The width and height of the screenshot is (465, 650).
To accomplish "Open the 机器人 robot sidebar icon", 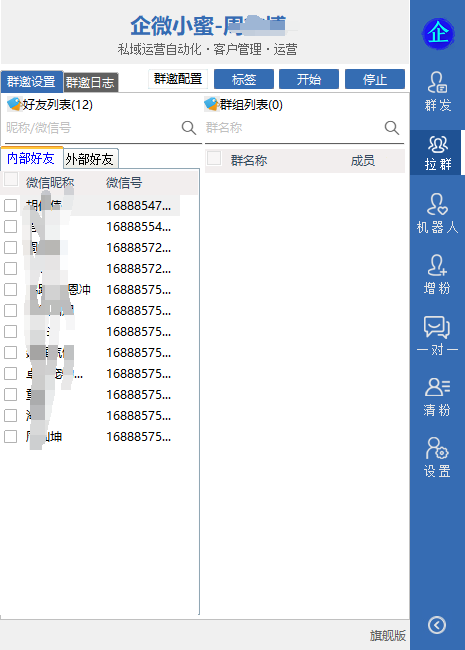I will (x=438, y=213).
